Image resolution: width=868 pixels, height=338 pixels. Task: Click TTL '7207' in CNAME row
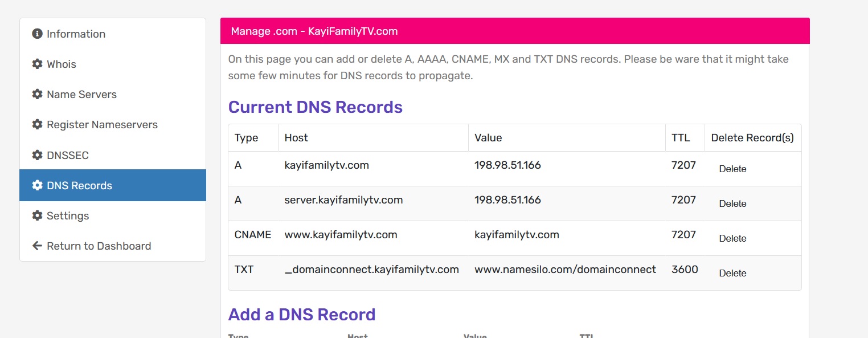(x=684, y=235)
